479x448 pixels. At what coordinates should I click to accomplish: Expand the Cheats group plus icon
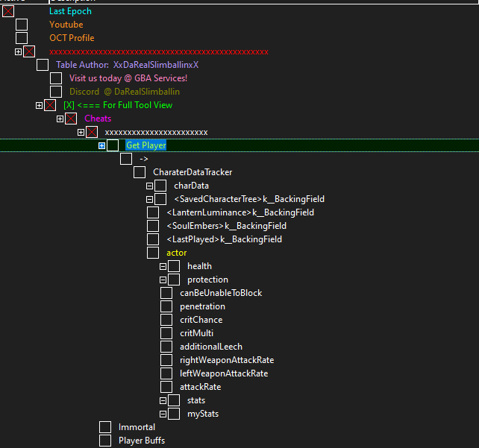click(x=60, y=119)
